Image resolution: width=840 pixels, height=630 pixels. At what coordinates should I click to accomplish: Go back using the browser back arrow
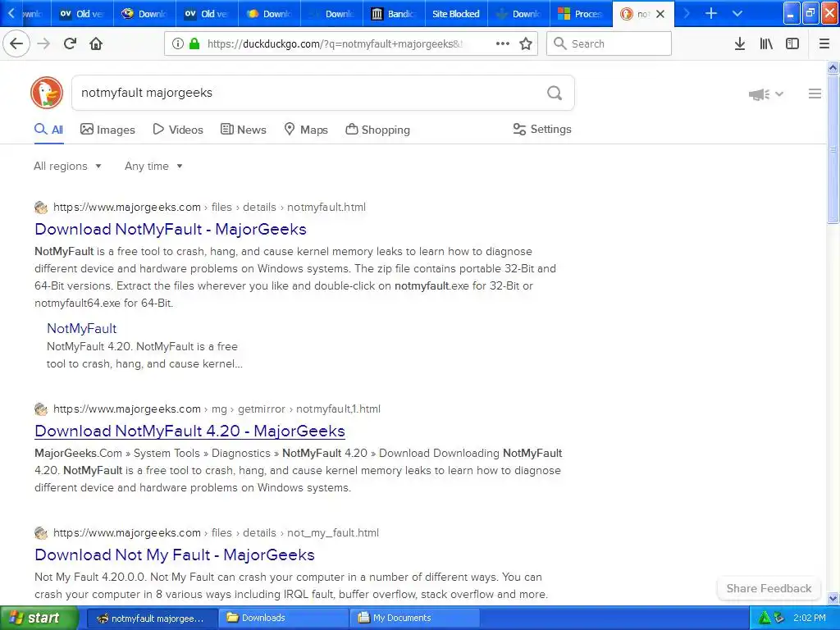coord(16,43)
